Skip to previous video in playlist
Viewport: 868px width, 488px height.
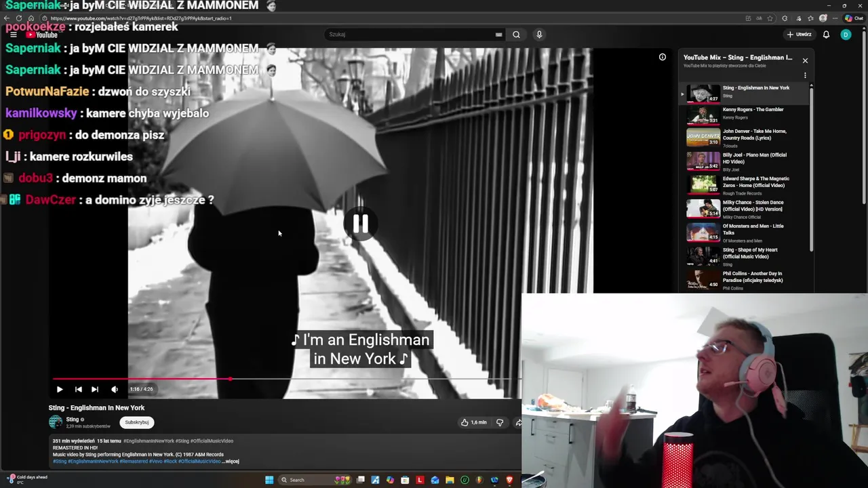coord(78,389)
